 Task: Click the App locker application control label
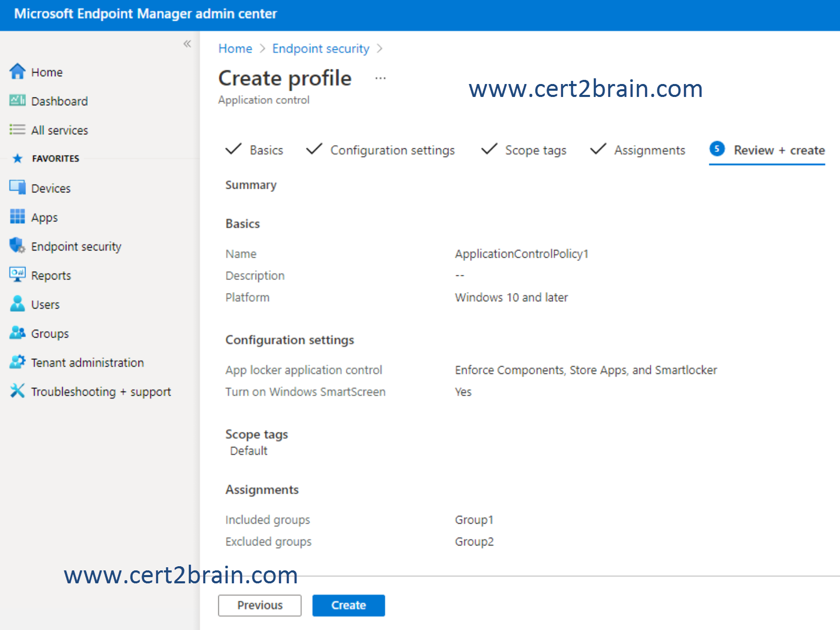tap(304, 370)
